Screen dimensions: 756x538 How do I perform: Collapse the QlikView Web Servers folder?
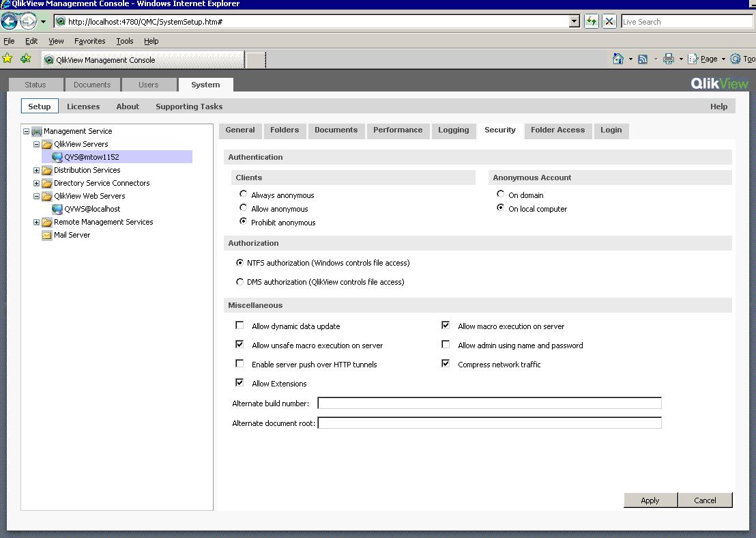[x=36, y=197]
